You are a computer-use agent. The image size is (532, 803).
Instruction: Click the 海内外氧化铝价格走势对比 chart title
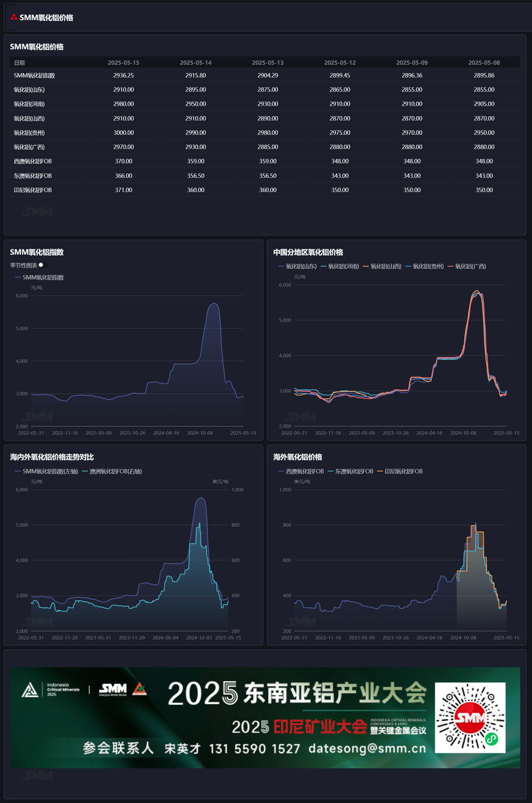pos(52,457)
